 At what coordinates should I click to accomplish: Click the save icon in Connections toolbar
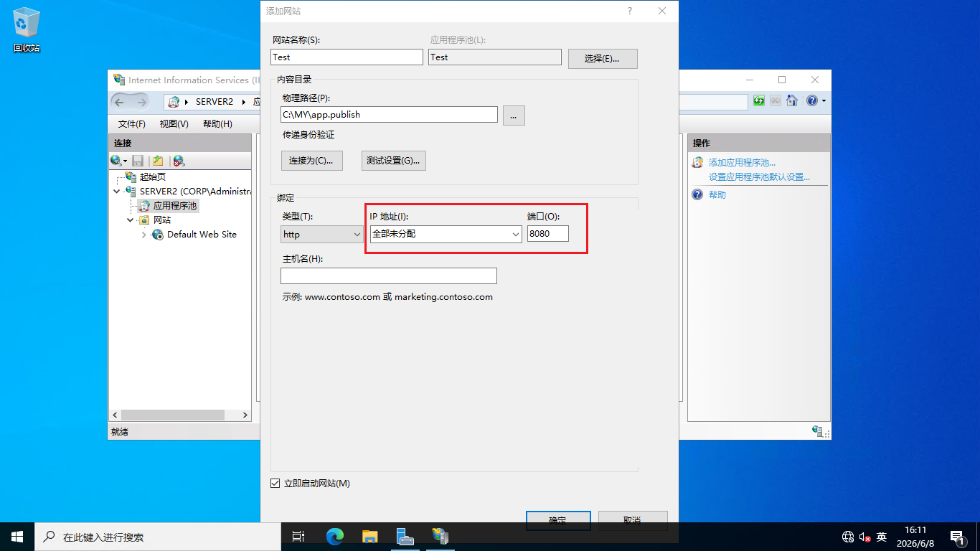(x=138, y=161)
